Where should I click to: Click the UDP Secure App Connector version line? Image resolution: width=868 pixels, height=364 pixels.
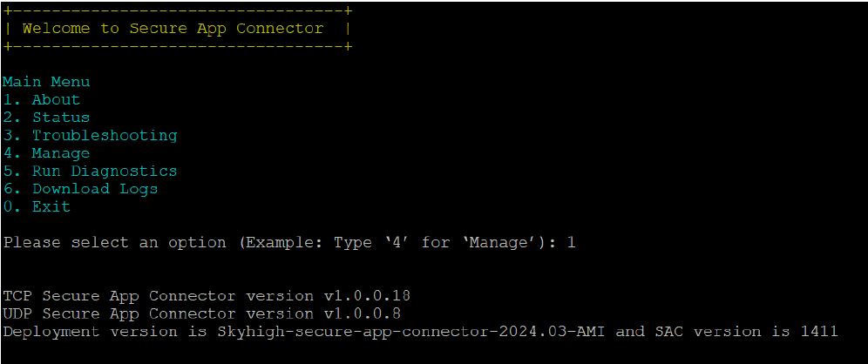(x=202, y=313)
